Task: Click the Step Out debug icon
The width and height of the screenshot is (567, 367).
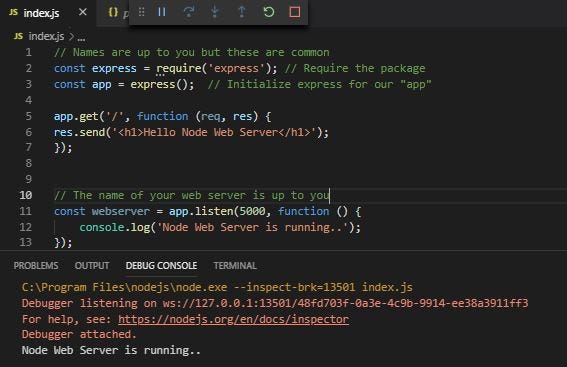Action: (x=242, y=12)
